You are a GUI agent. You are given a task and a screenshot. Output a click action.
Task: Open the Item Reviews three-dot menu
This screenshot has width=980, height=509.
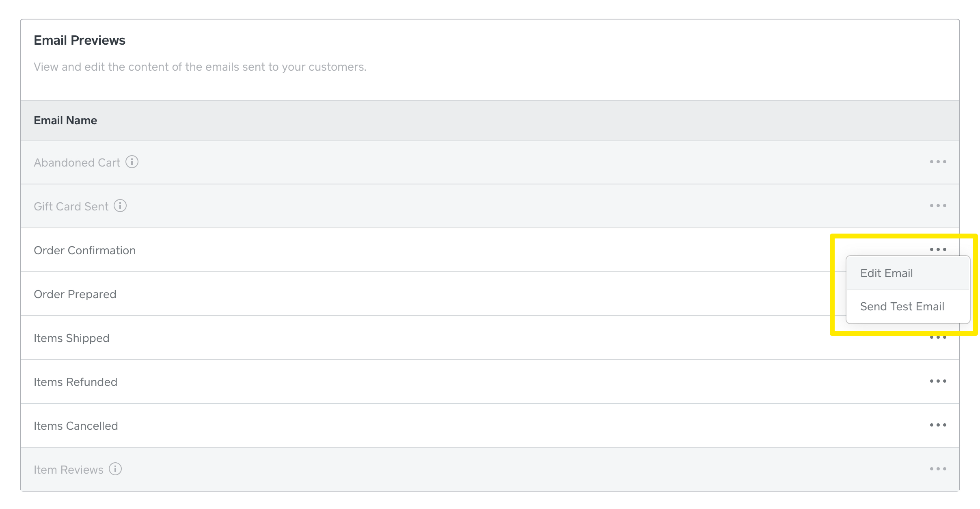pyautogui.click(x=938, y=469)
